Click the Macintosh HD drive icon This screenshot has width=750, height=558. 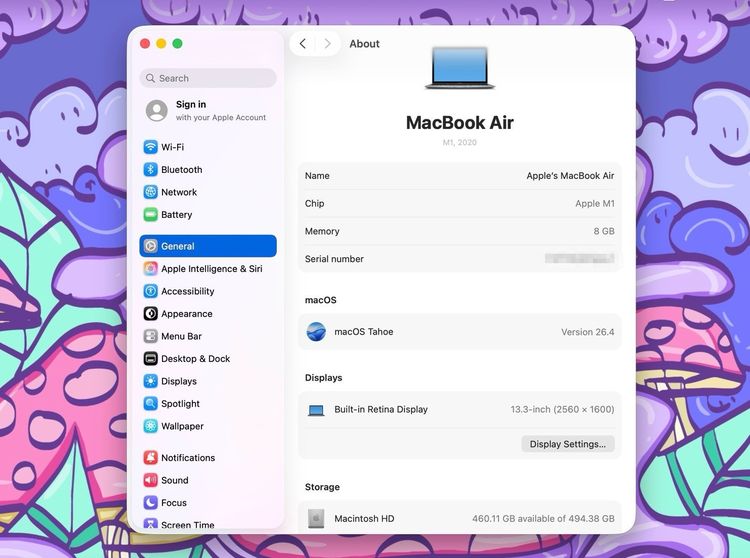click(316, 519)
